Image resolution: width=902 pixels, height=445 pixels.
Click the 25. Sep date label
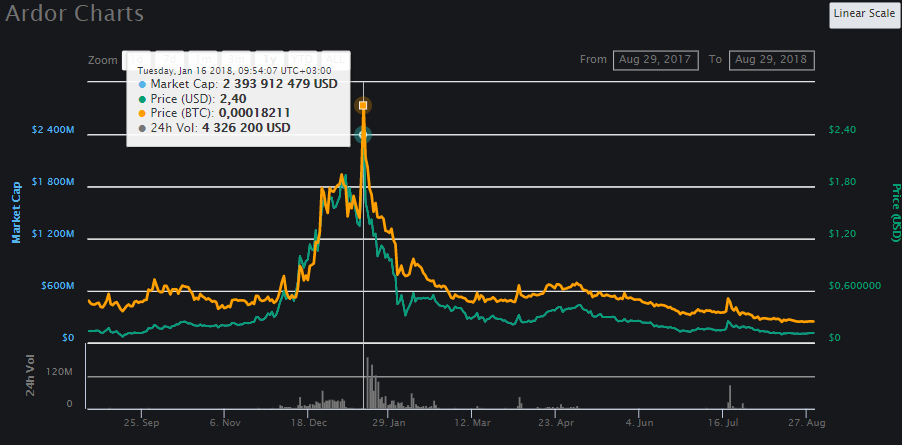(142, 423)
